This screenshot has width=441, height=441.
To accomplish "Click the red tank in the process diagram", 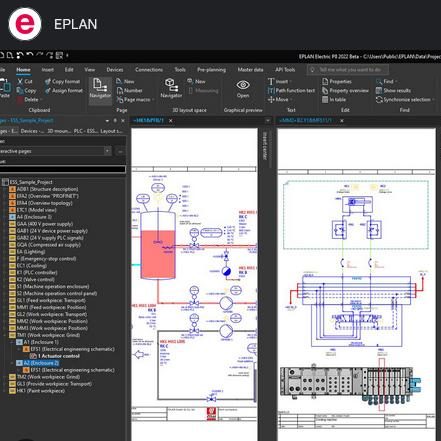I will pyautogui.click(x=158, y=246).
